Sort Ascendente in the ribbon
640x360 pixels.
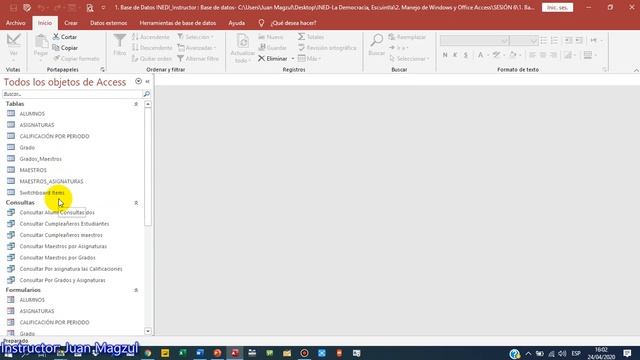[x=151, y=37]
